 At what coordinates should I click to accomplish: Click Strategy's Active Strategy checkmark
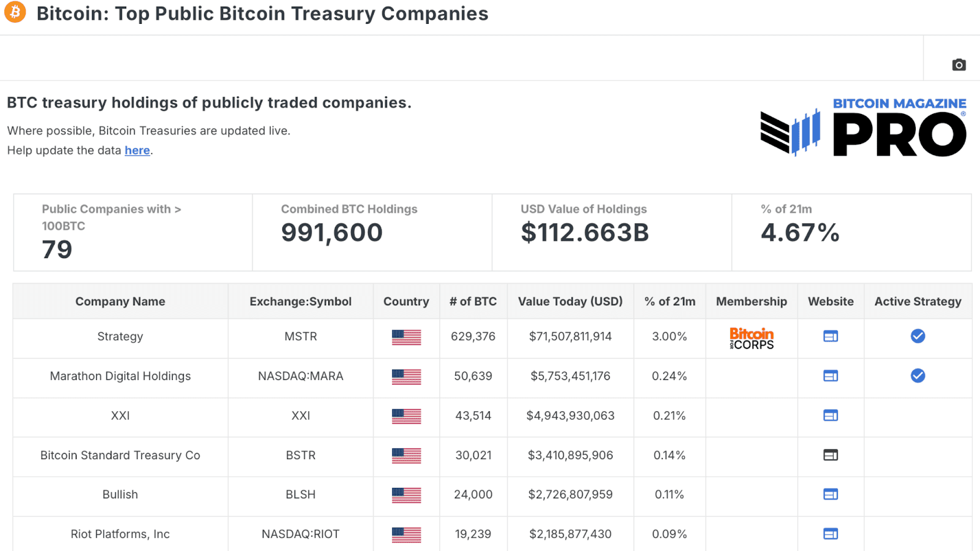pyautogui.click(x=917, y=336)
